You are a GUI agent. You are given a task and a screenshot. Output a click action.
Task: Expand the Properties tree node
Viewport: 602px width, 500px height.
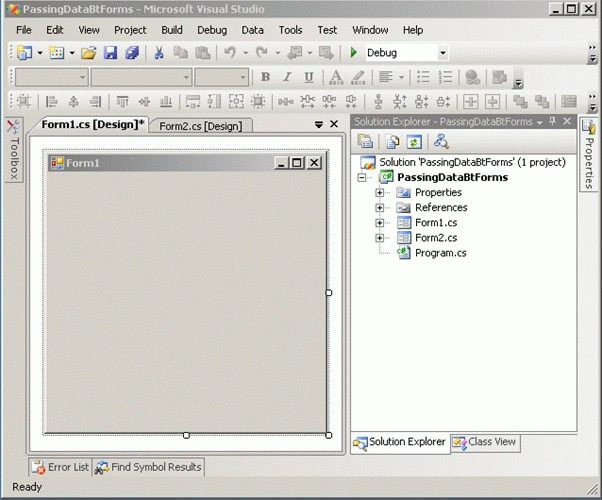[x=379, y=192]
